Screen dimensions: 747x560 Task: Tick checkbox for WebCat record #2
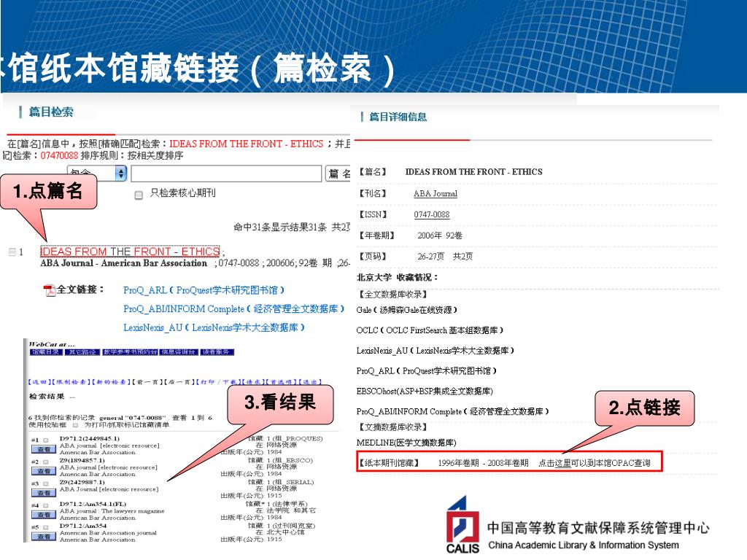pyautogui.click(x=46, y=462)
